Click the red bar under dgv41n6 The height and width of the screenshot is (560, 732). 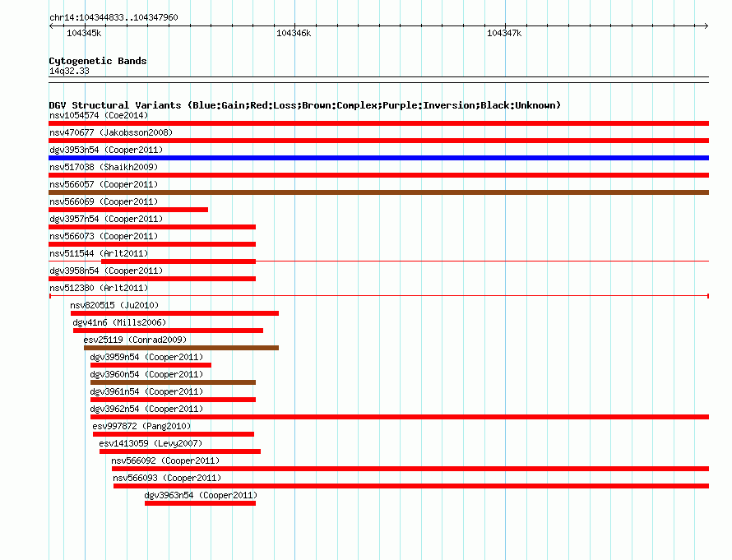168,331
